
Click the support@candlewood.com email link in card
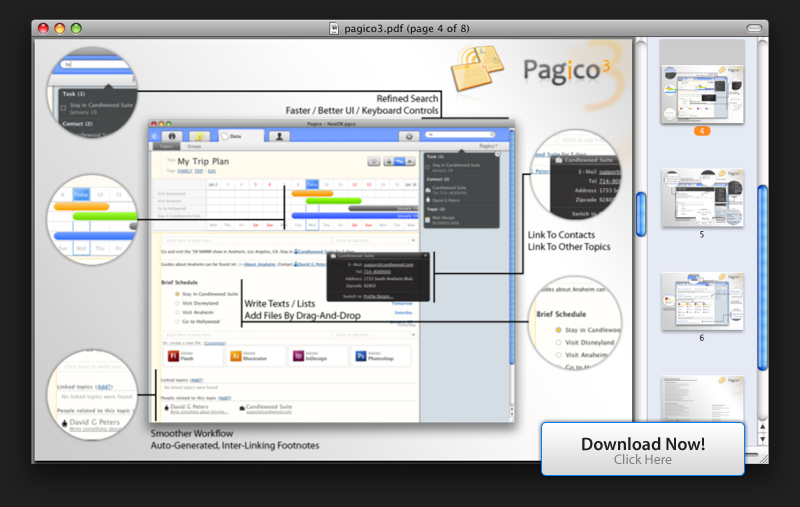point(388,265)
